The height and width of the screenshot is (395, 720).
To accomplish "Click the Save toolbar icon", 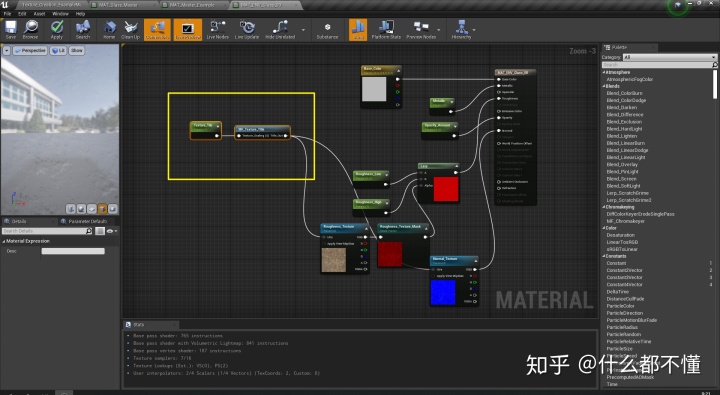I will pos(11,29).
